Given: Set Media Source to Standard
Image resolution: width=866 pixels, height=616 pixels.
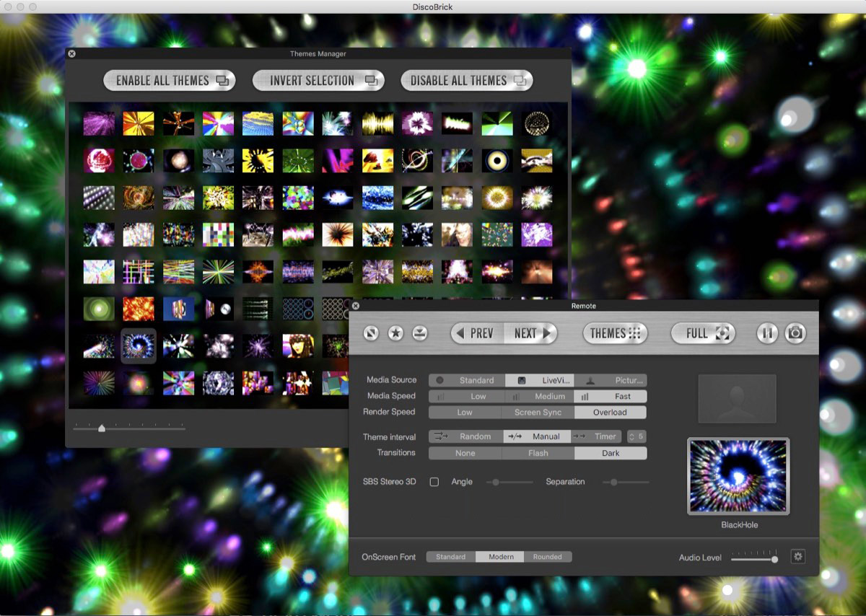Looking at the screenshot, I should point(467,380).
